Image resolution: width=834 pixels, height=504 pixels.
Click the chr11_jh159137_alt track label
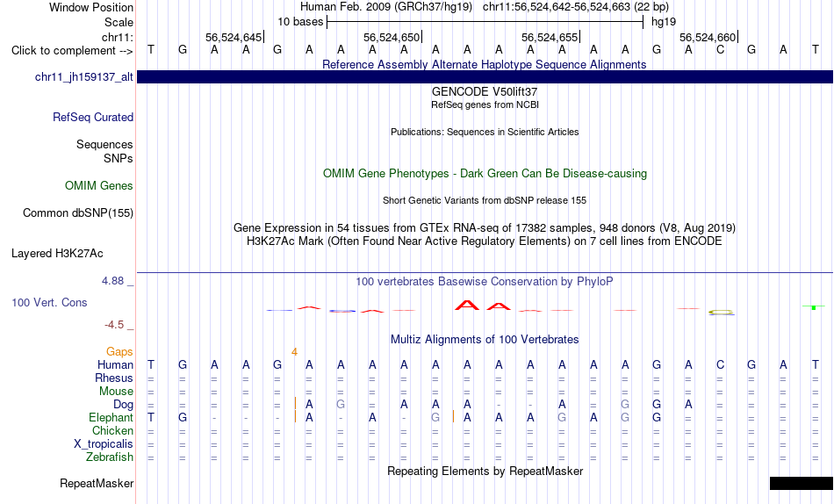84,77
